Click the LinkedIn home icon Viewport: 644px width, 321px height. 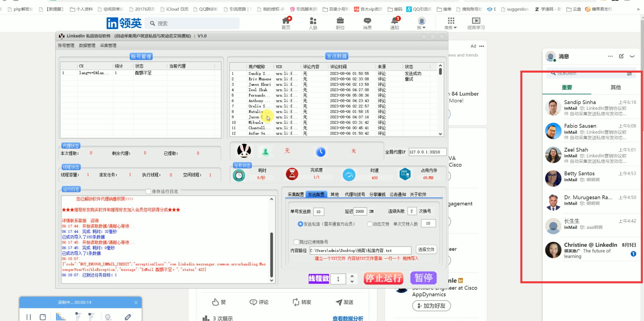(286, 21)
